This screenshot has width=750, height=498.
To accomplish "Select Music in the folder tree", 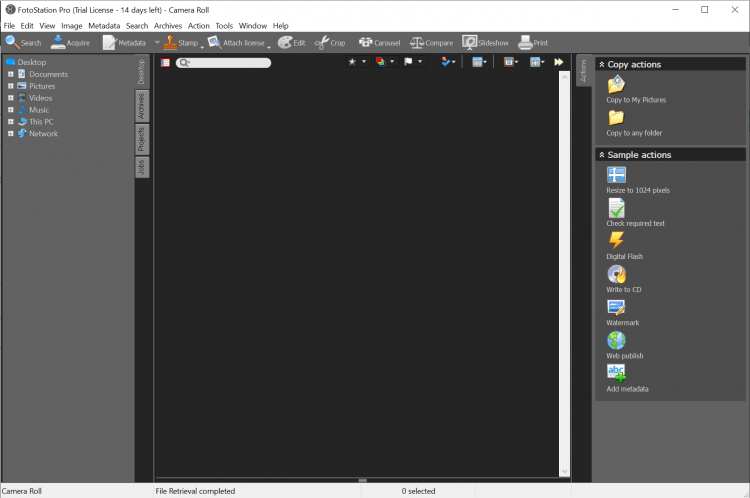I will (x=33, y=110).
